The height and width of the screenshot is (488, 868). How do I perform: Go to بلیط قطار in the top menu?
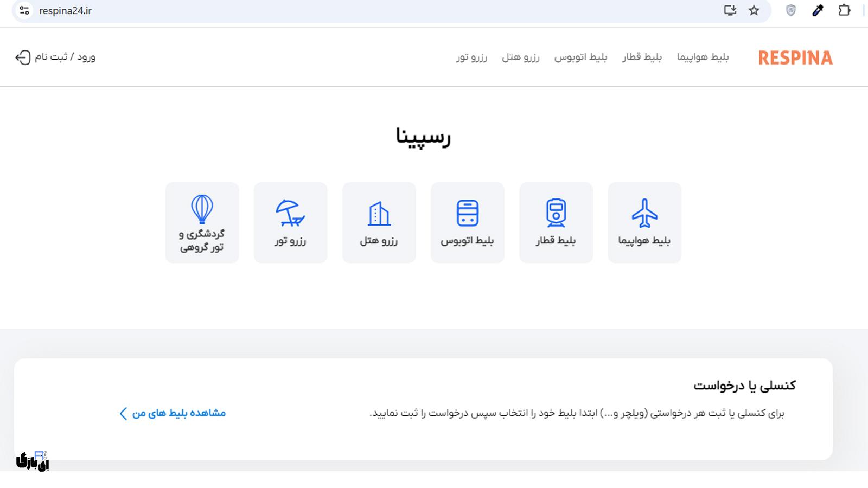pyautogui.click(x=642, y=57)
